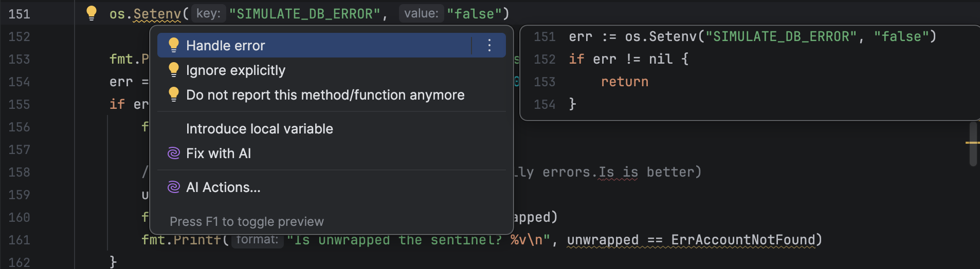The width and height of the screenshot is (980, 269).
Task: Click the bulb icon beside Ignore explicitly
Action: pyautogui.click(x=174, y=70)
